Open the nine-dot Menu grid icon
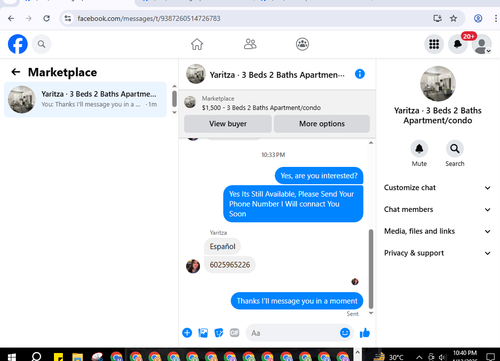The height and width of the screenshot is (361, 500). pyautogui.click(x=434, y=44)
